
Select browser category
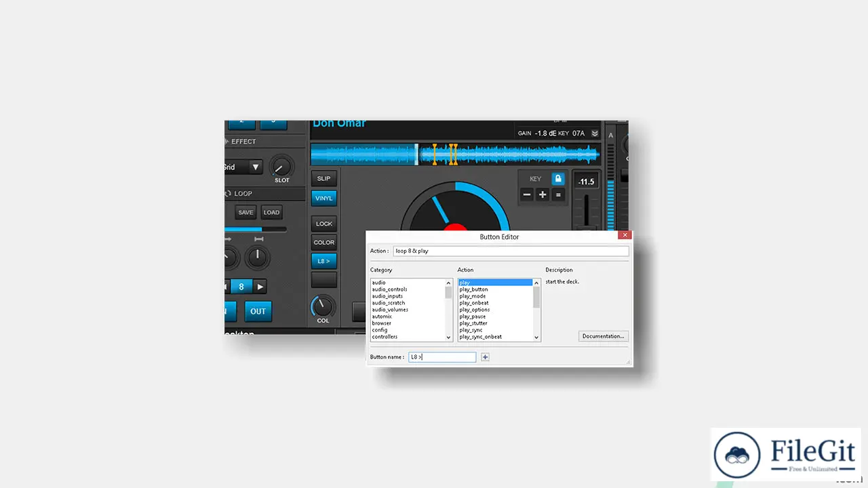tap(408, 323)
